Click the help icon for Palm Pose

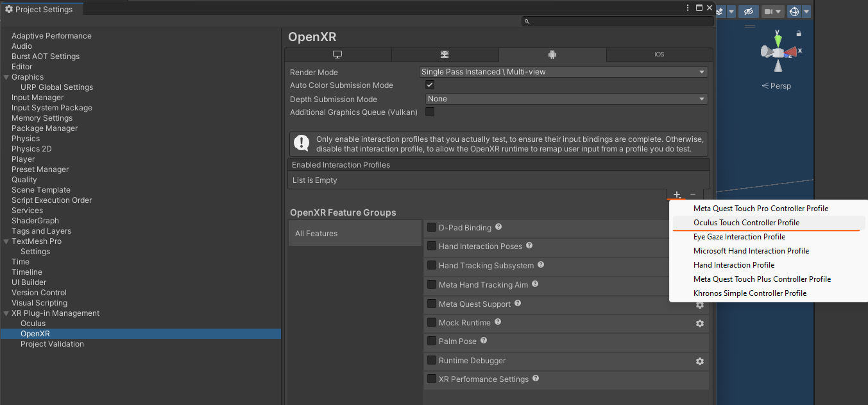pyautogui.click(x=484, y=341)
